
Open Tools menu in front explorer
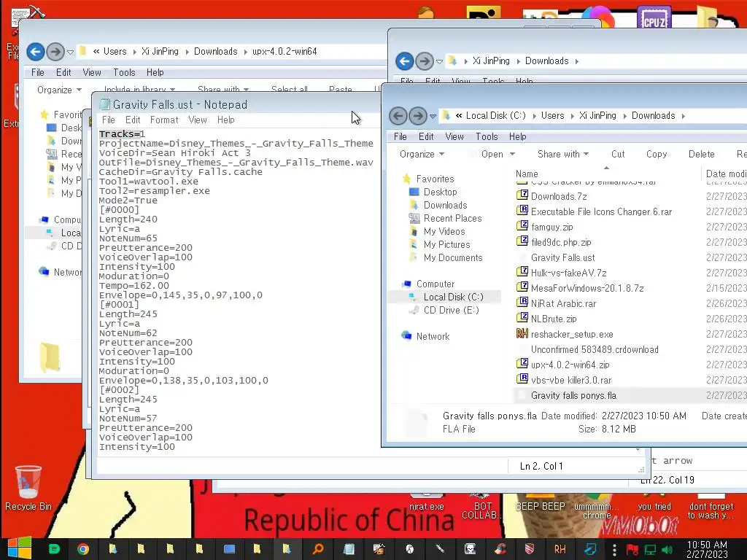coord(487,136)
